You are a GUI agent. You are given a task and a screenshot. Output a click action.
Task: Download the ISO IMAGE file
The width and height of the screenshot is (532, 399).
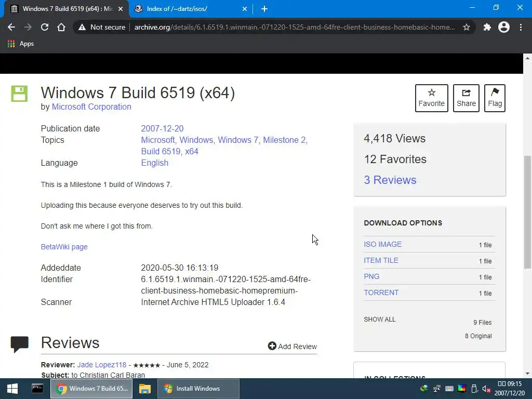tap(383, 244)
